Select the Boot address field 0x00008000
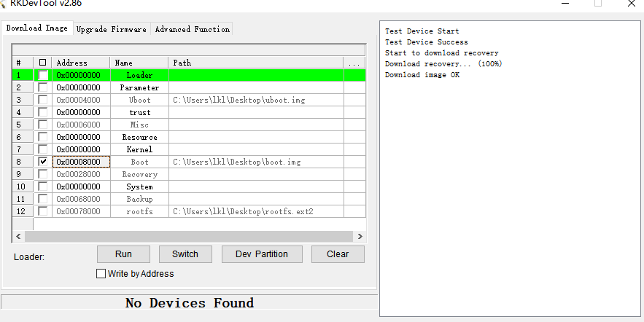Image resolution: width=644 pixels, height=322 pixels. pos(82,162)
